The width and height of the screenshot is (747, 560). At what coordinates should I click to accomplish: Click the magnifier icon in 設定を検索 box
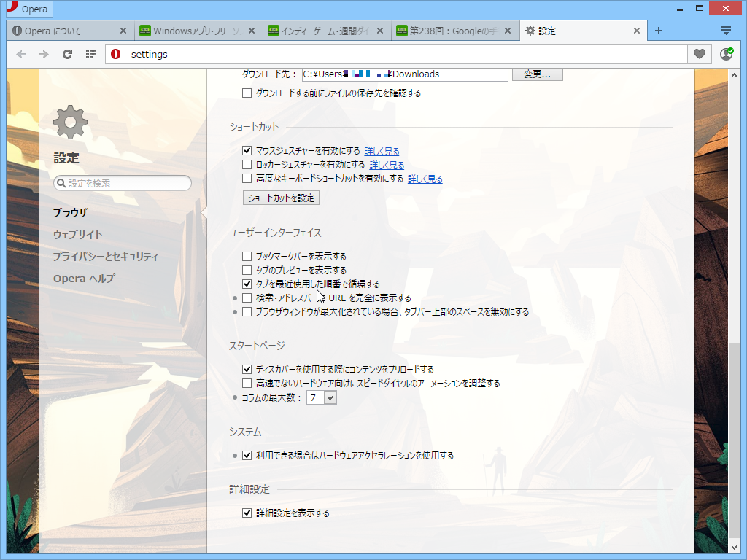(x=61, y=183)
